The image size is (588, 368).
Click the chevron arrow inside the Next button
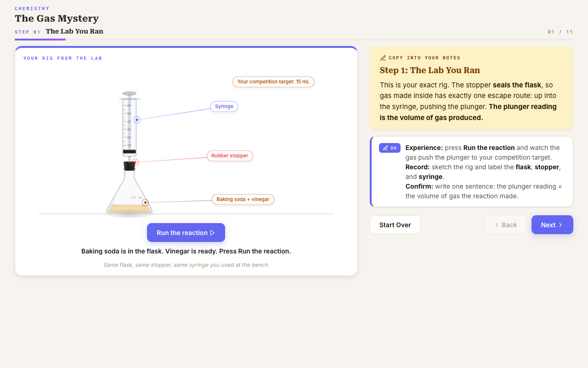coord(560,225)
